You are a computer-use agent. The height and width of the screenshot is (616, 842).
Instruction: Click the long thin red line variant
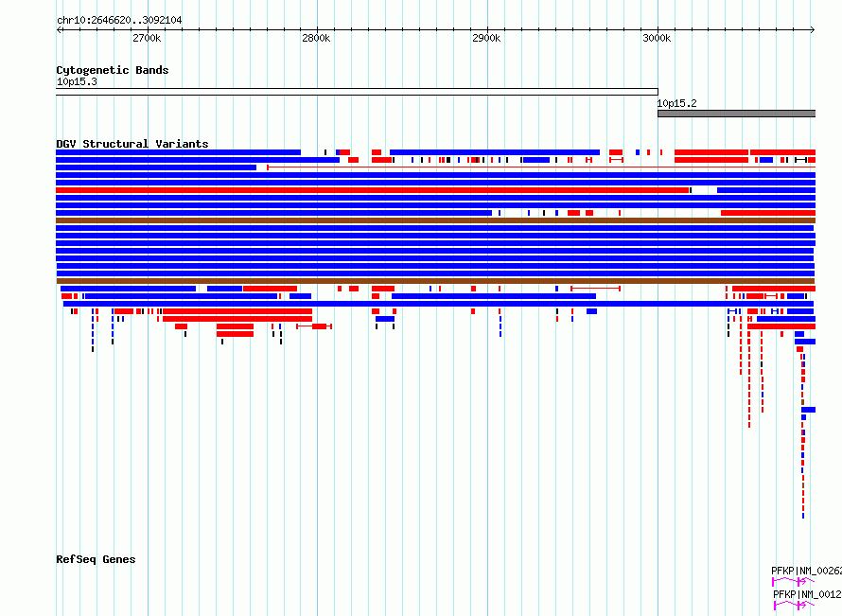541,167
